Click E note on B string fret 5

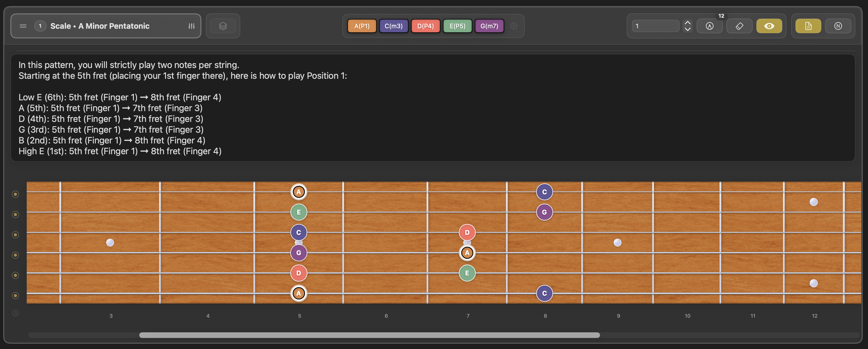[x=299, y=212]
